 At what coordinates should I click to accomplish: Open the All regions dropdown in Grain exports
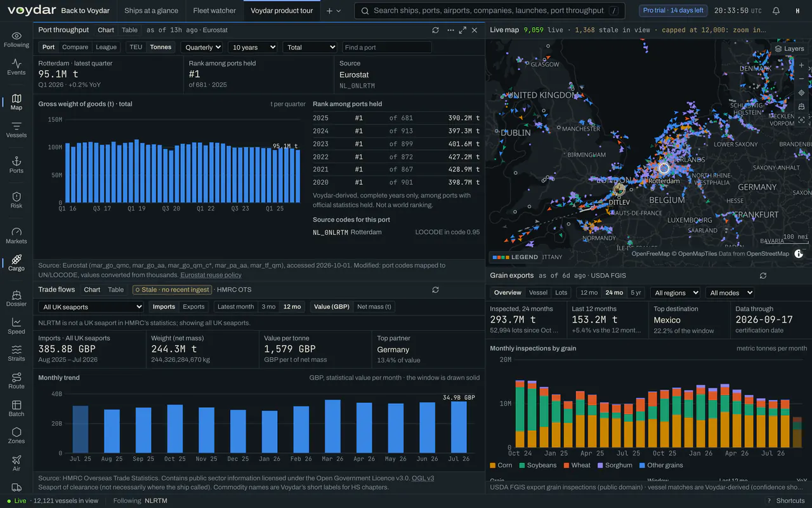click(x=675, y=293)
